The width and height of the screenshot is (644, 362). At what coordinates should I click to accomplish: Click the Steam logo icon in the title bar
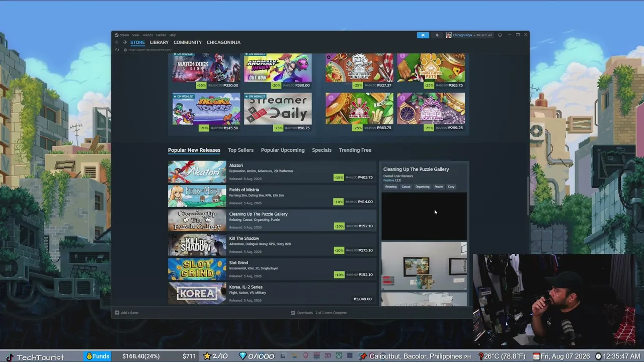pos(116,35)
